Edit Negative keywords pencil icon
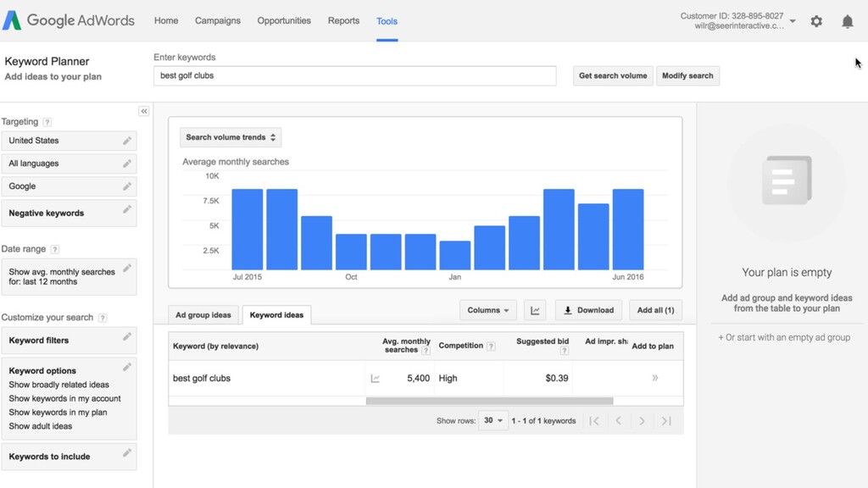 click(127, 209)
